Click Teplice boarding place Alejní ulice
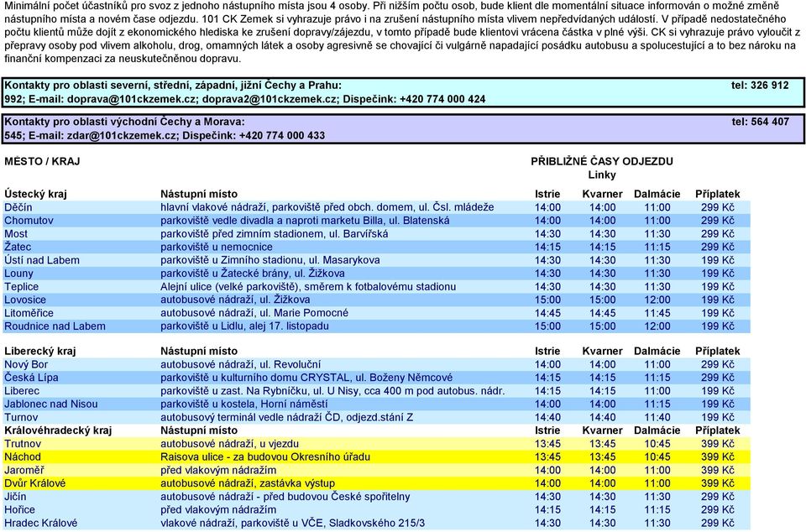This screenshot has width=806, height=532. point(308,287)
